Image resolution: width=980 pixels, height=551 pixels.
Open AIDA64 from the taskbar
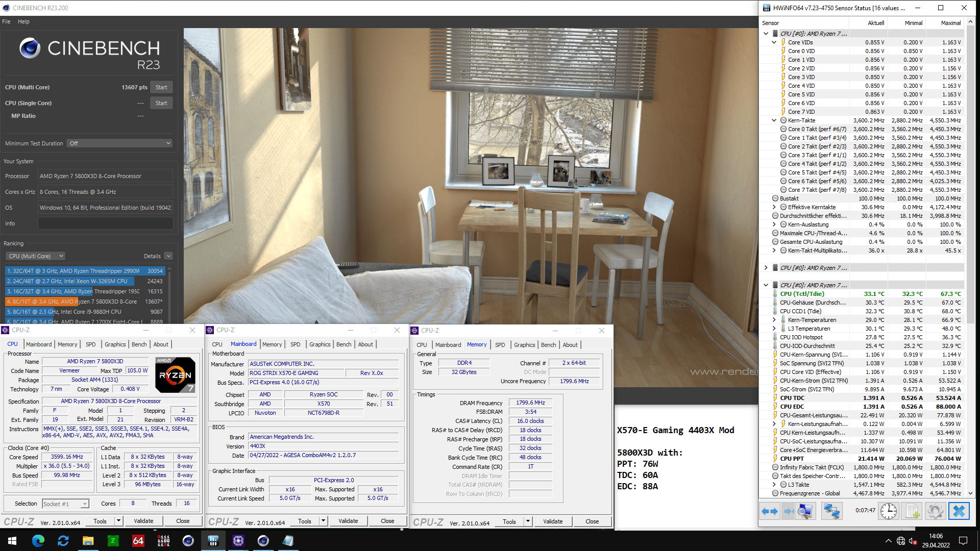point(138,541)
